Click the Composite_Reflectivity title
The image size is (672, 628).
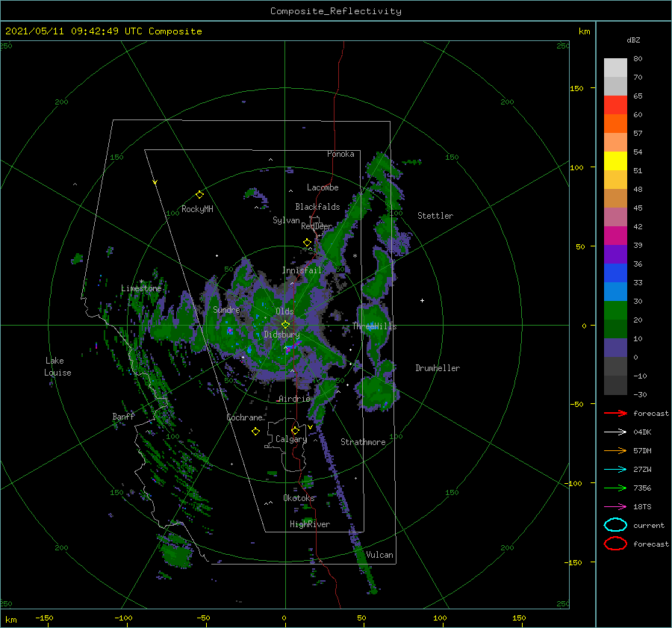336,11
